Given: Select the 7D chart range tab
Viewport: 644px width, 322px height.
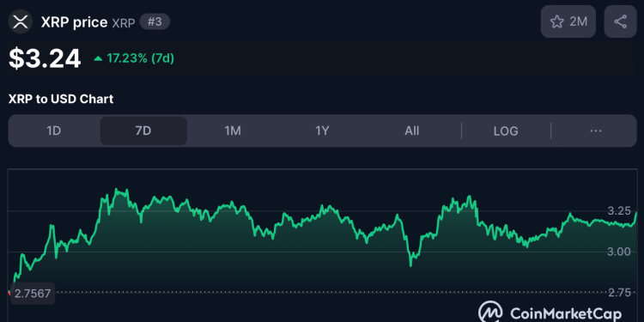Looking at the screenshot, I should click(x=143, y=131).
